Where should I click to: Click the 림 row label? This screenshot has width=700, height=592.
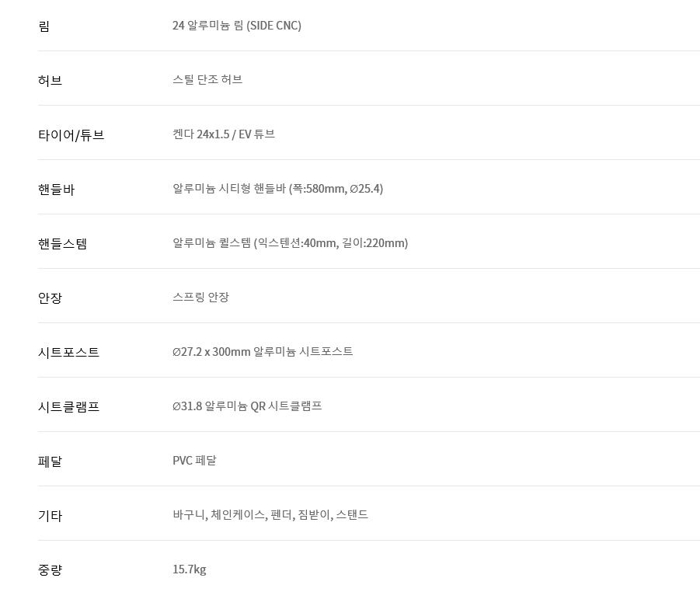[44, 26]
